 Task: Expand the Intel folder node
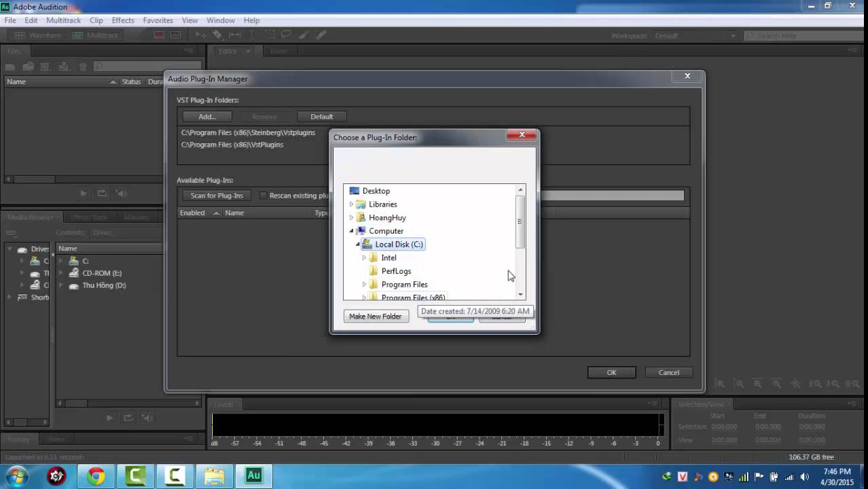(x=365, y=258)
